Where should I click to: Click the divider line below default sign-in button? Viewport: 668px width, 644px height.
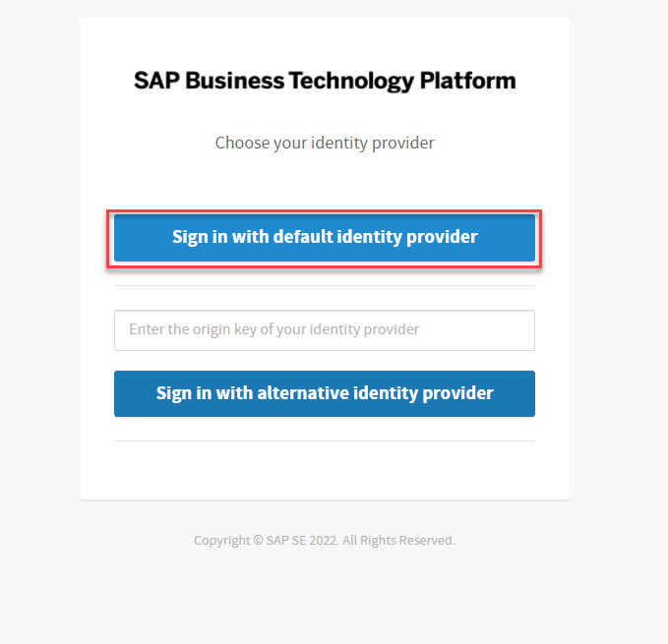325,286
